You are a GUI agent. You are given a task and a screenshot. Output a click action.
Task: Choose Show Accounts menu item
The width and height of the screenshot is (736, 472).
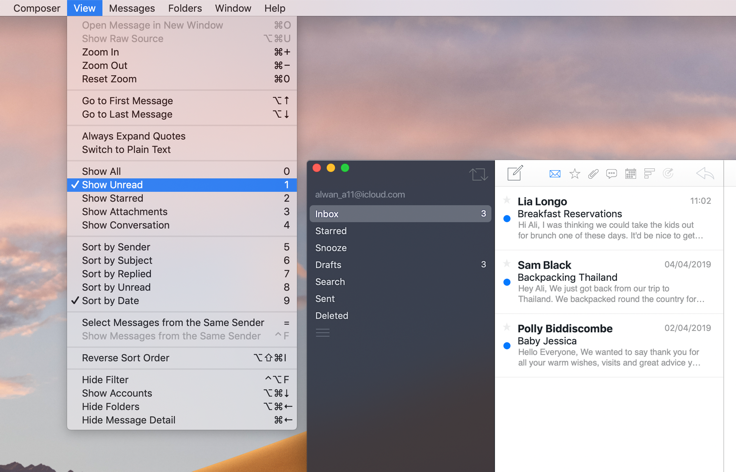click(x=182, y=393)
